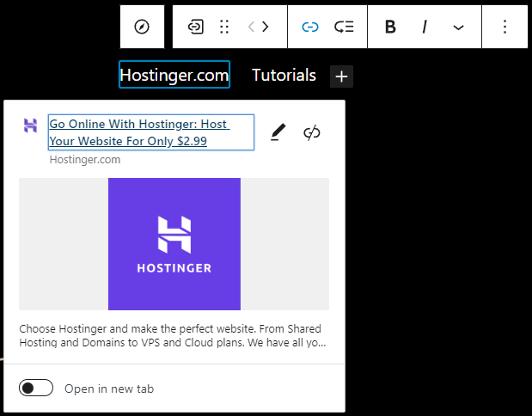Add a submenu to the link
The image size is (532, 416).
point(344,27)
